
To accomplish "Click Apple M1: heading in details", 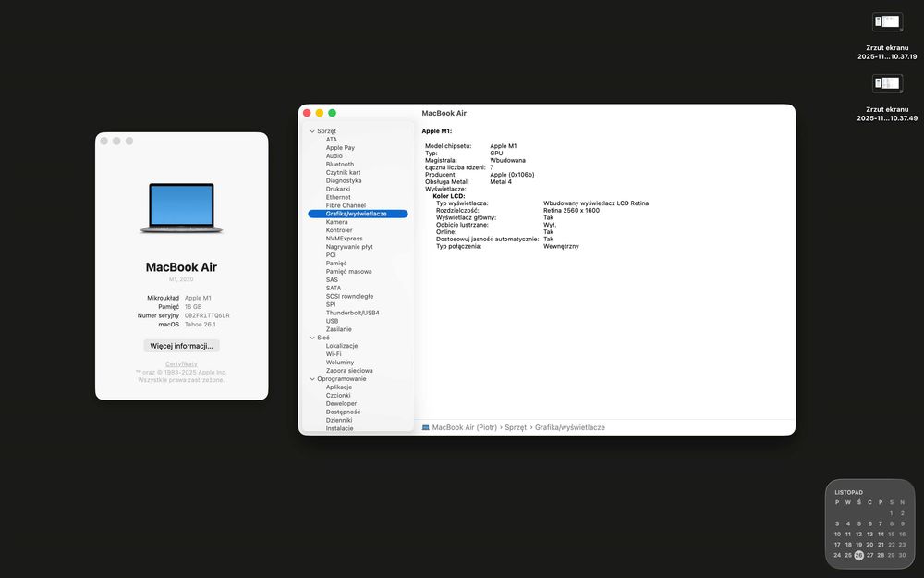I will coord(437,131).
